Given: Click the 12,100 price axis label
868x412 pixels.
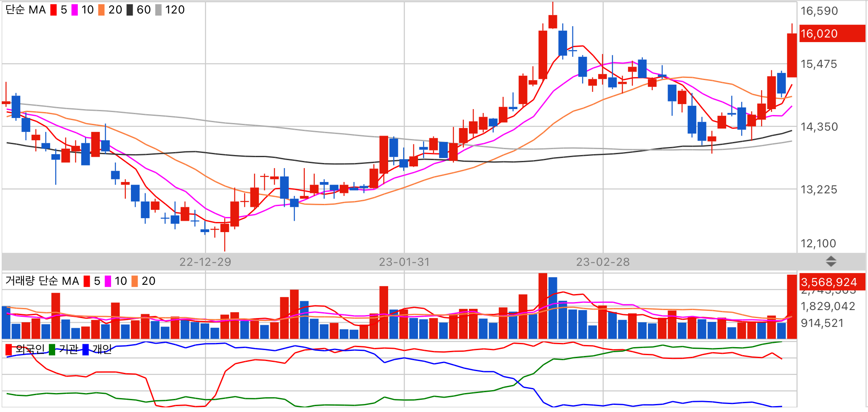Looking at the screenshot, I should point(818,243).
